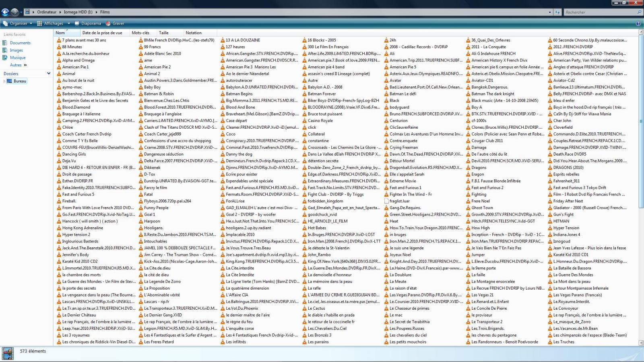Sort by Mots-clés column header
The image size is (644, 362).
143,33
